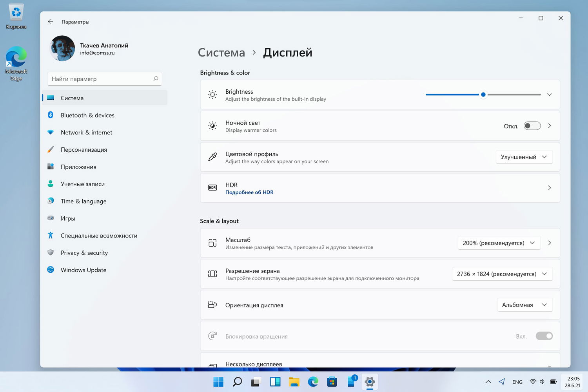Open the Widgets icon on taskbar
Screen dimensions: 588x392
275,381
